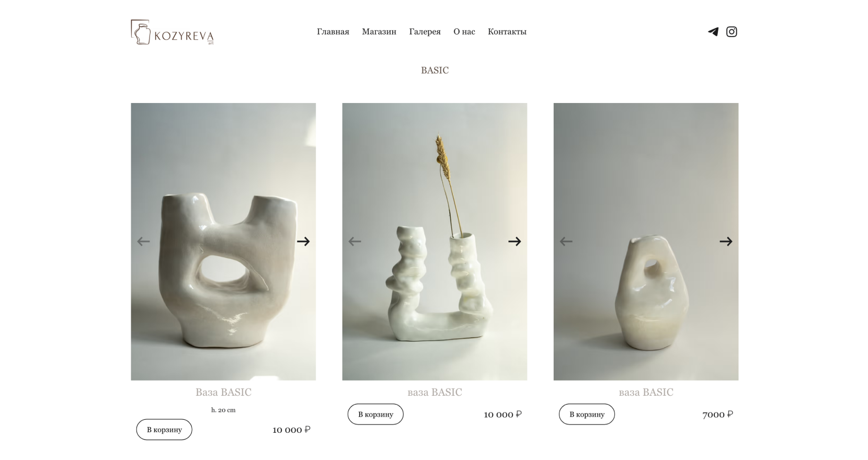Viewport: 868px width, 460px height.
Task: Show next photo of 7000 ₽ vase
Action: (x=726, y=241)
